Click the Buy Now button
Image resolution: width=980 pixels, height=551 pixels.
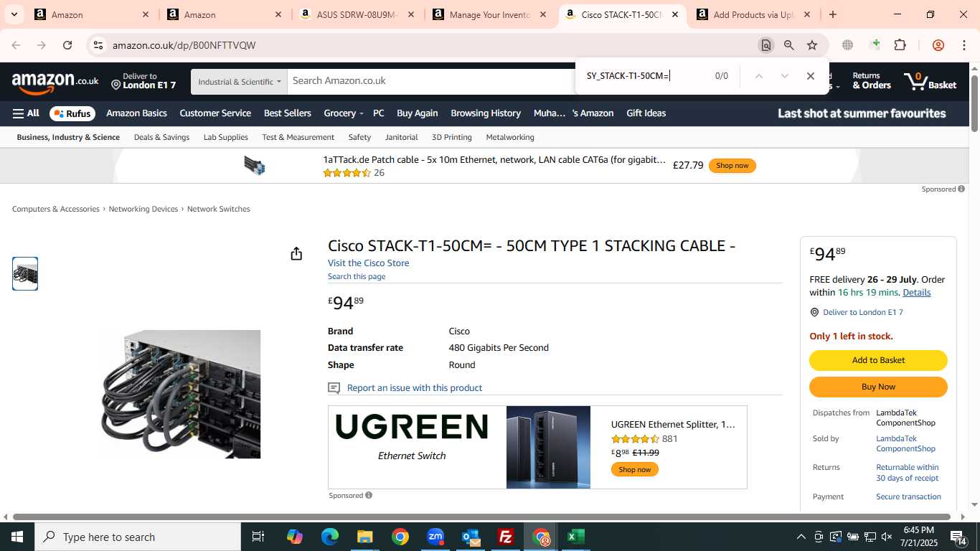click(878, 387)
